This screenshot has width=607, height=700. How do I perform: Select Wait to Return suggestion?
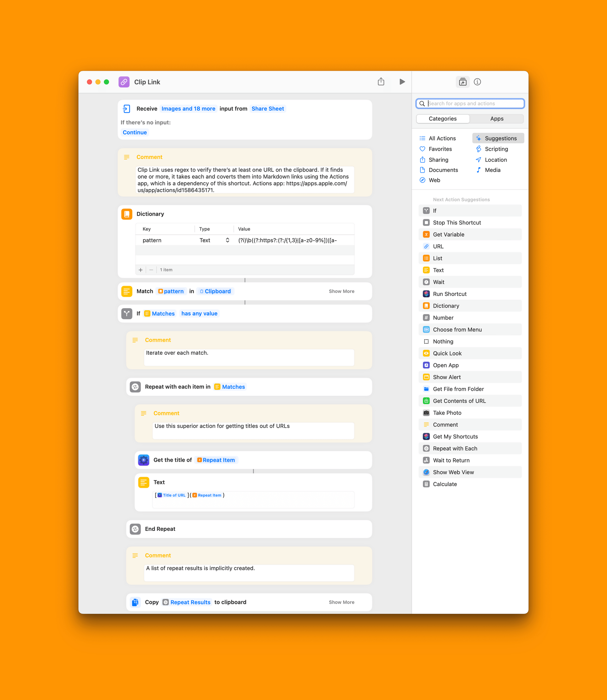(x=470, y=460)
